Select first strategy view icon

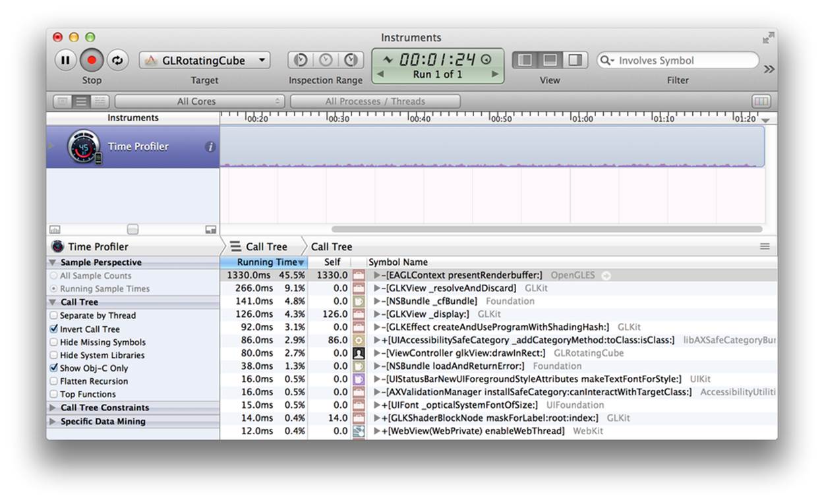click(x=62, y=101)
